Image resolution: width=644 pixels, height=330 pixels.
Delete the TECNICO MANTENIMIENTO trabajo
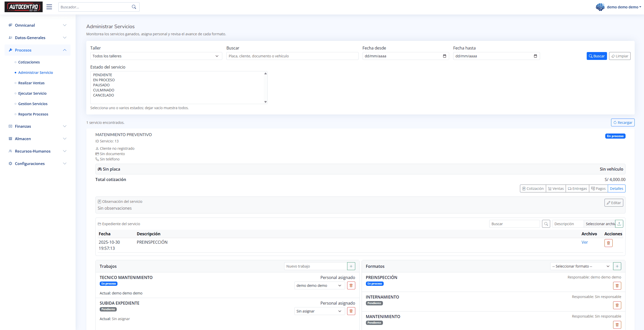tap(351, 285)
